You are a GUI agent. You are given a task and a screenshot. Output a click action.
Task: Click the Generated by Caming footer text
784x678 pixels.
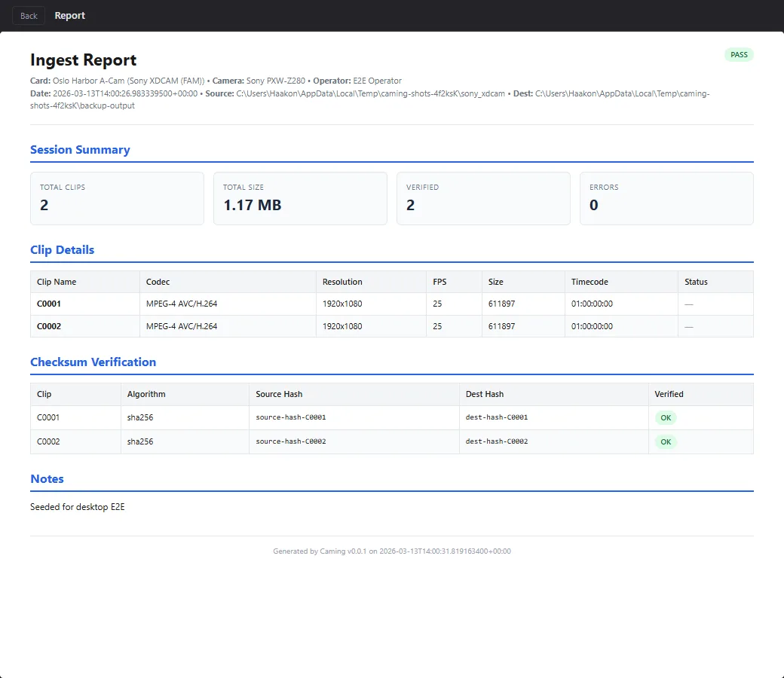[392, 551]
